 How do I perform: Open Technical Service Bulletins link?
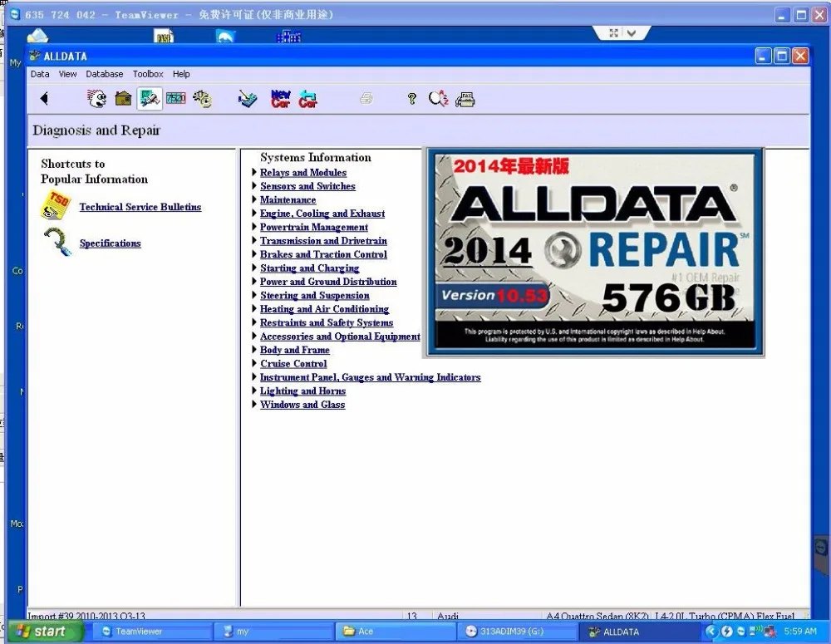pyautogui.click(x=140, y=207)
